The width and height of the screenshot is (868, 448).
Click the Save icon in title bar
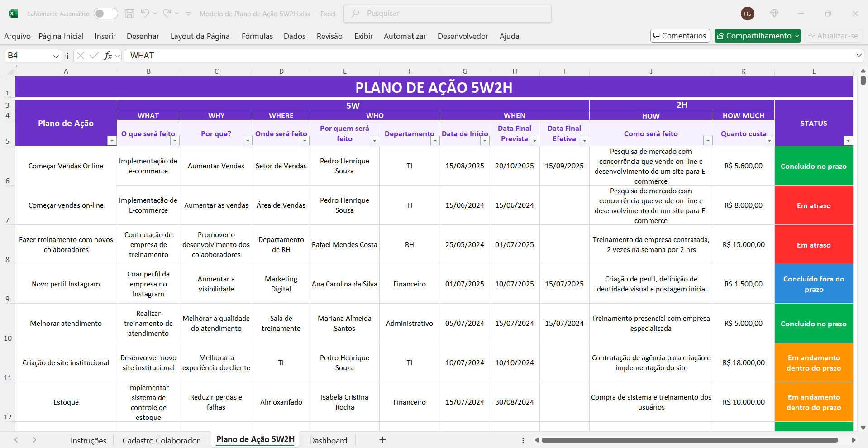click(129, 14)
